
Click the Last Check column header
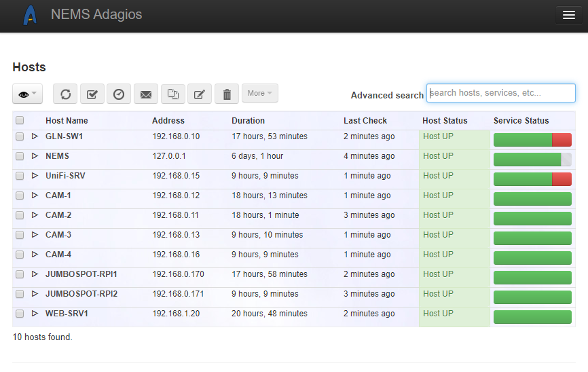[x=365, y=120]
